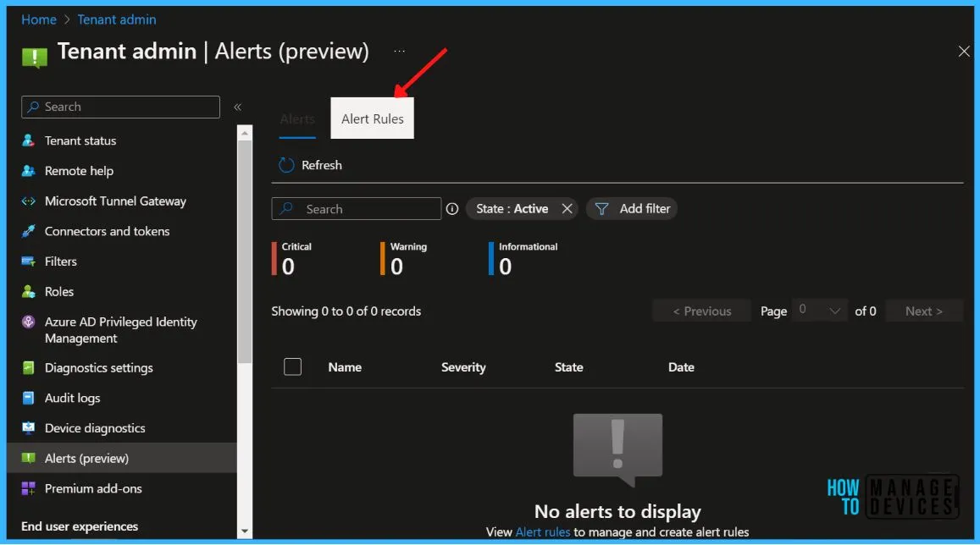Click the sidebar scrollbar thumb

coord(245,251)
